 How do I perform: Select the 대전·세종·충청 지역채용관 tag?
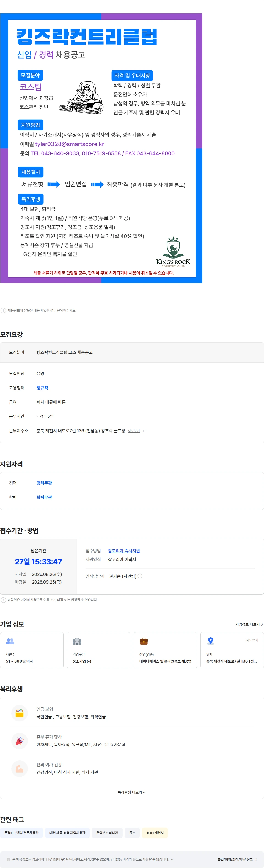click(67, 833)
